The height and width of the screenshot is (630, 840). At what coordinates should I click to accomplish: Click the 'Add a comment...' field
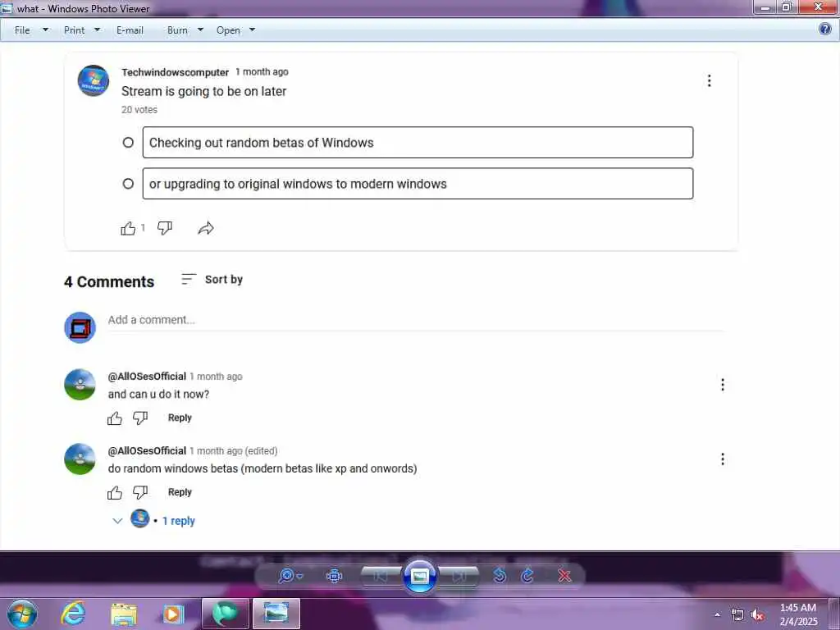(416, 321)
